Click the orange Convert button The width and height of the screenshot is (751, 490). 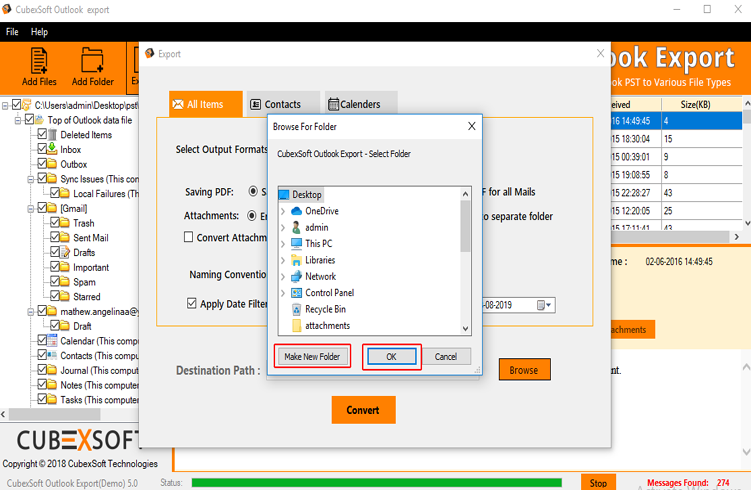click(x=363, y=409)
